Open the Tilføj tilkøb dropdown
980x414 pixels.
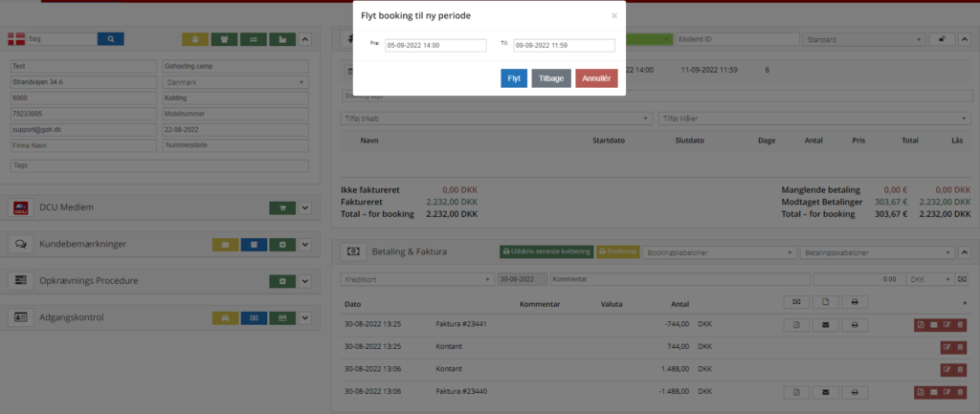coord(496,118)
